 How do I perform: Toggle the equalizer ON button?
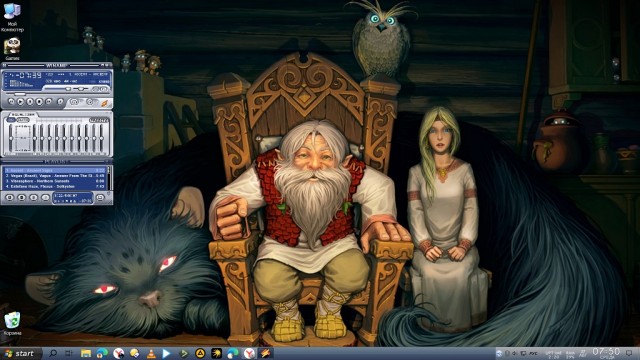(x=11, y=120)
